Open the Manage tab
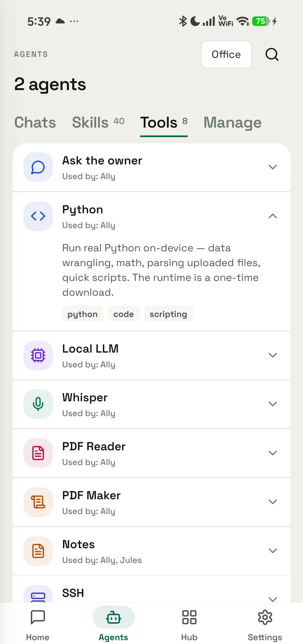The height and width of the screenshot is (644, 303). pyautogui.click(x=233, y=123)
